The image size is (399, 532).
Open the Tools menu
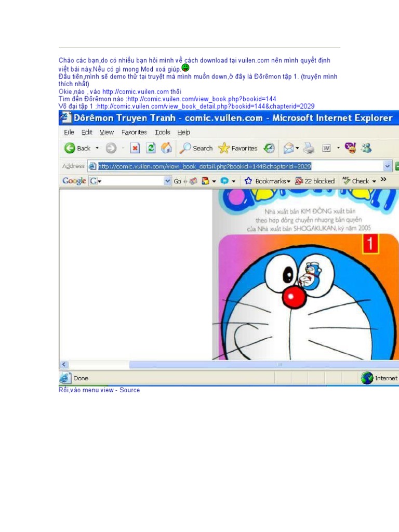pyautogui.click(x=162, y=132)
